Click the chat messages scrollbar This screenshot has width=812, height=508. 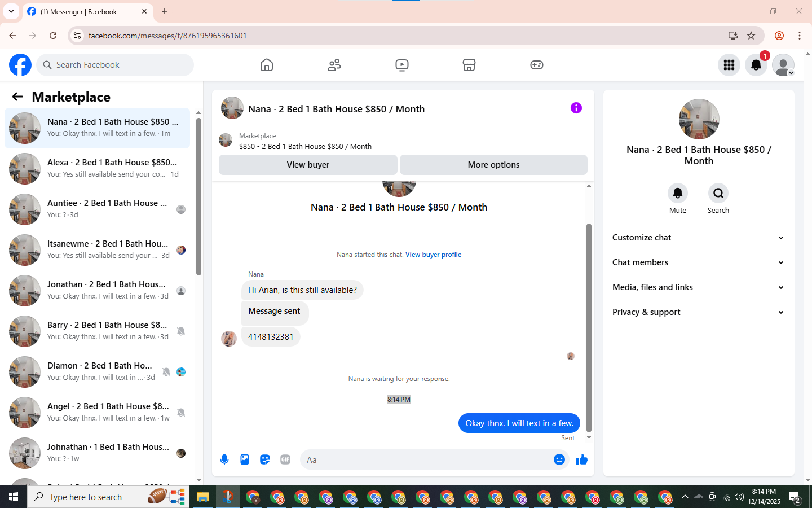click(589, 327)
